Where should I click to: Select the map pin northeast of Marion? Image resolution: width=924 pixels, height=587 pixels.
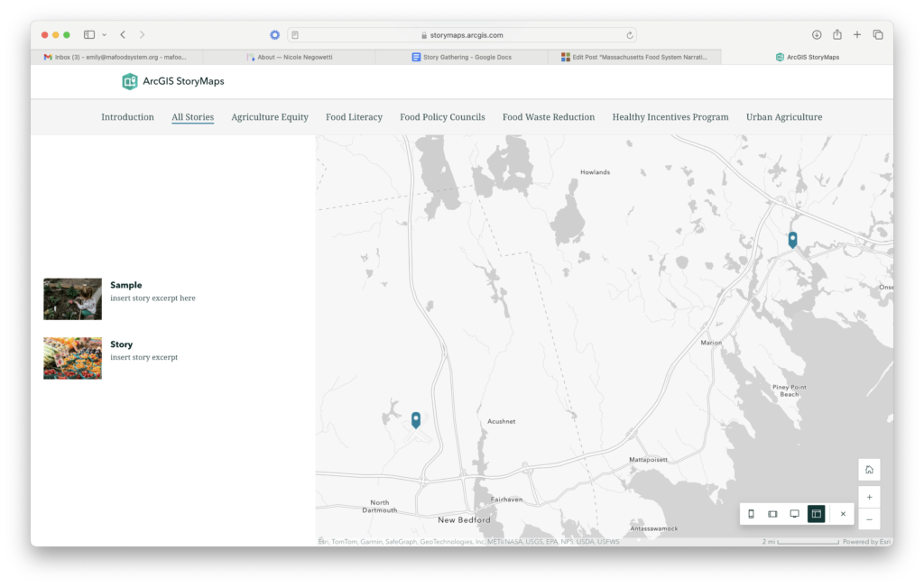pos(792,240)
